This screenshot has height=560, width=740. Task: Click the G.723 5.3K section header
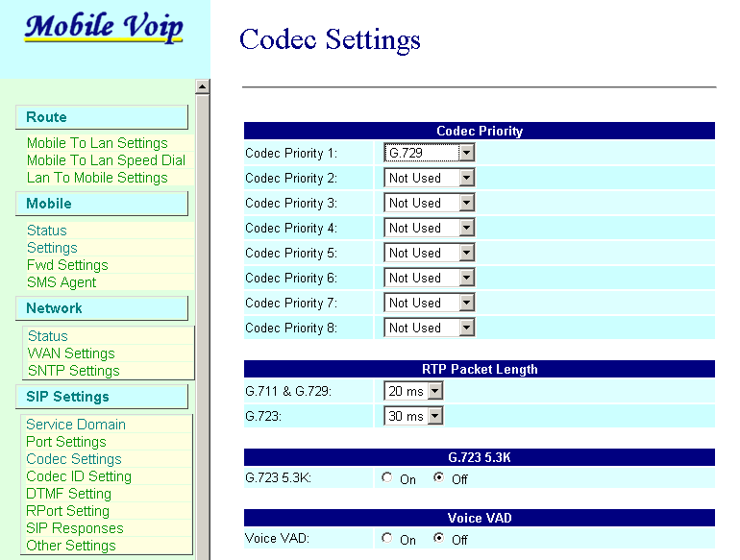coord(479,457)
